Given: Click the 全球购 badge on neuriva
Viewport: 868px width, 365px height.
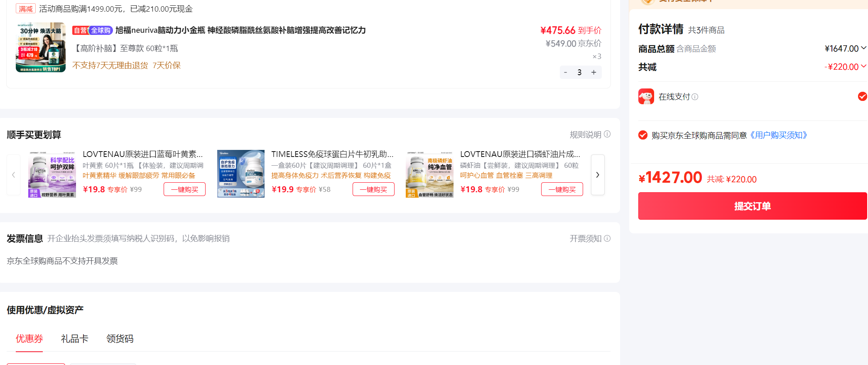Looking at the screenshot, I should [101, 30].
